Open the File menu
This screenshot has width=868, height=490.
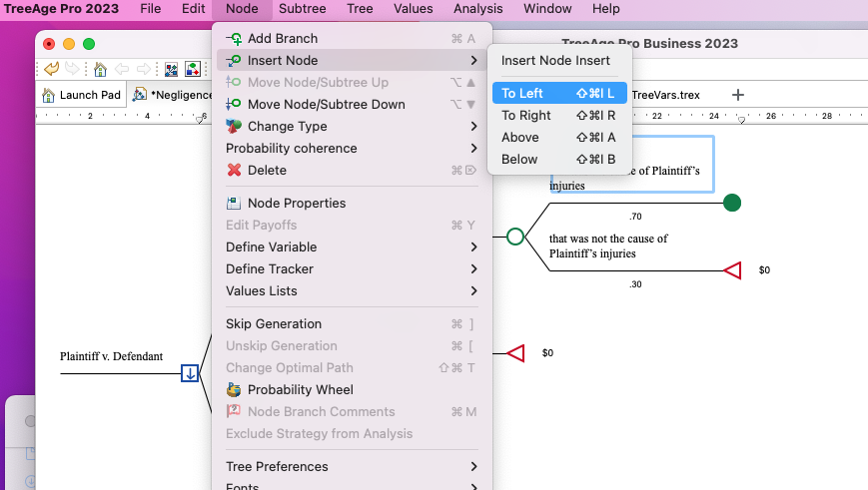click(151, 9)
